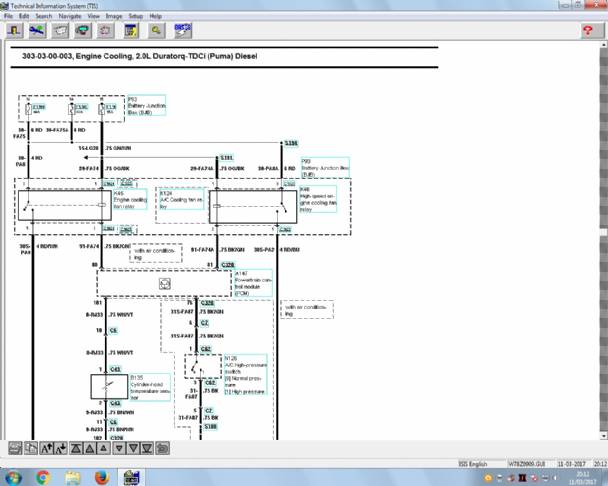Open the Navigate menu
608x486 pixels.
point(70,16)
